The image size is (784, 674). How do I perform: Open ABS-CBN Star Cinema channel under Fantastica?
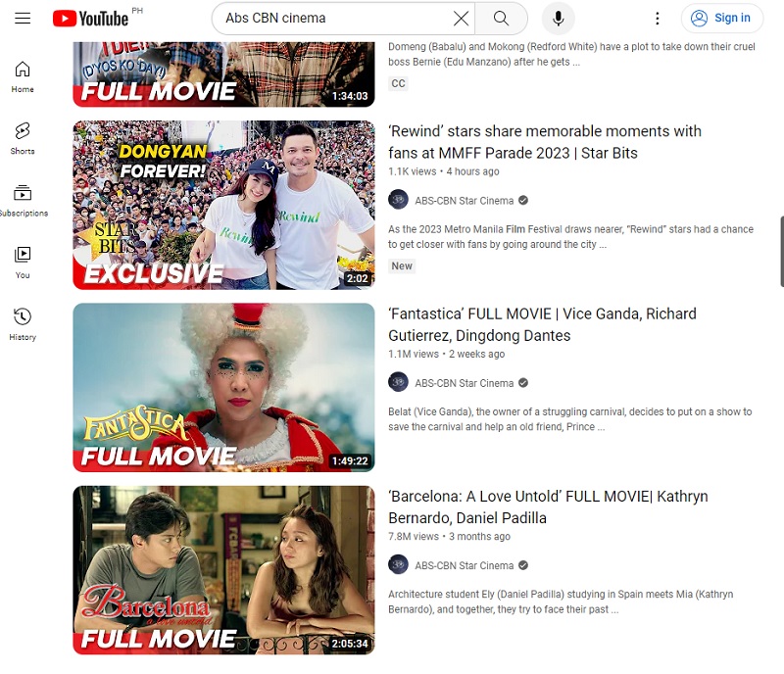[464, 383]
